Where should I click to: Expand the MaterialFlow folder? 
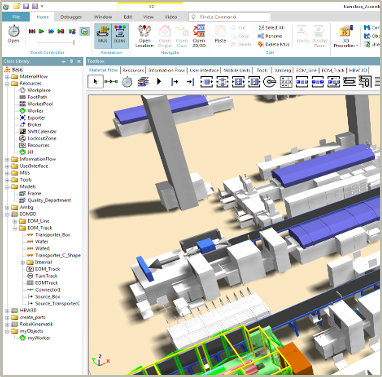pos(7,77)
